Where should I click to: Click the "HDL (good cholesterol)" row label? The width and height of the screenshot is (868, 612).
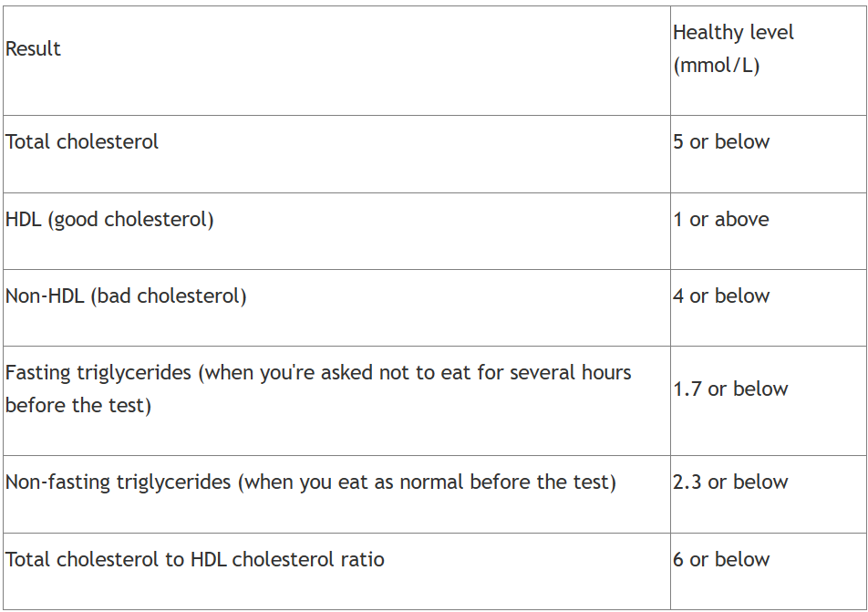(109, 220)
